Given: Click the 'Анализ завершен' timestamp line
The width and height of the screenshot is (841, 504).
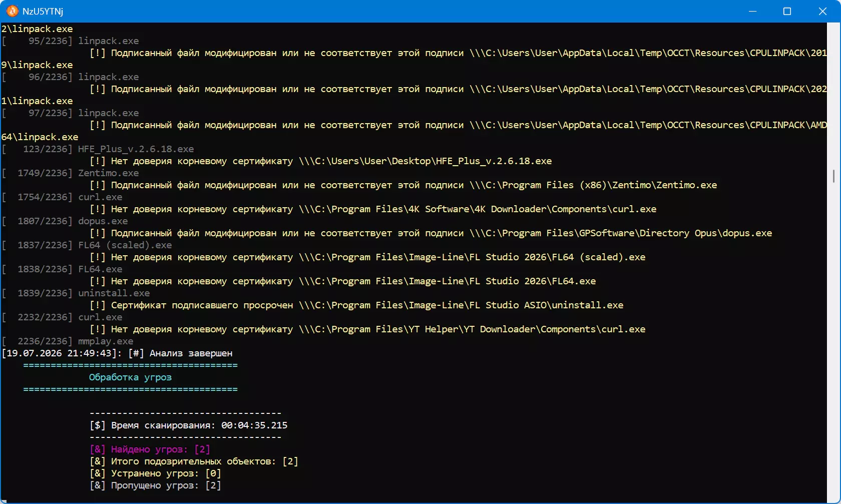Looking at the screenshot, I should [x=117, y=353].
